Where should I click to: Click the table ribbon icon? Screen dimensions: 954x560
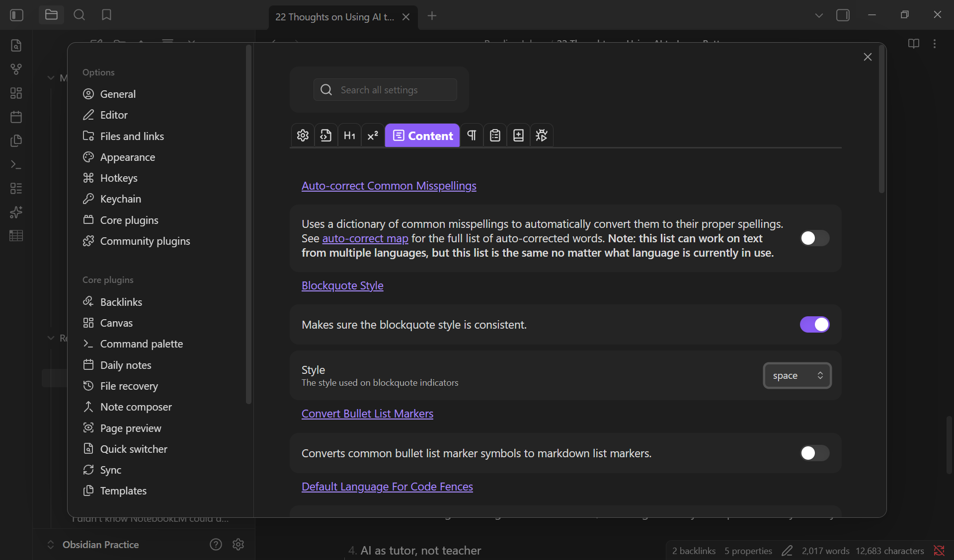(x=16, y=236)
